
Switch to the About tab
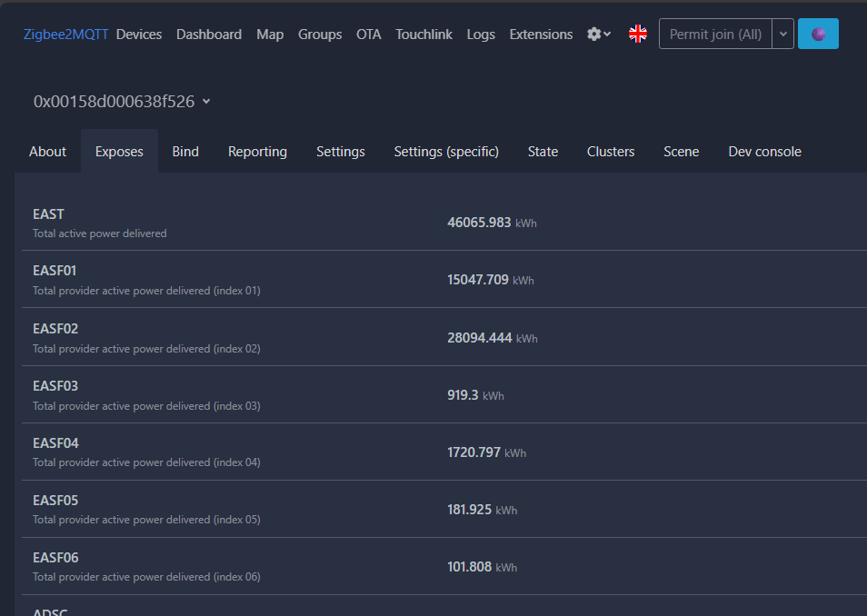47,152
